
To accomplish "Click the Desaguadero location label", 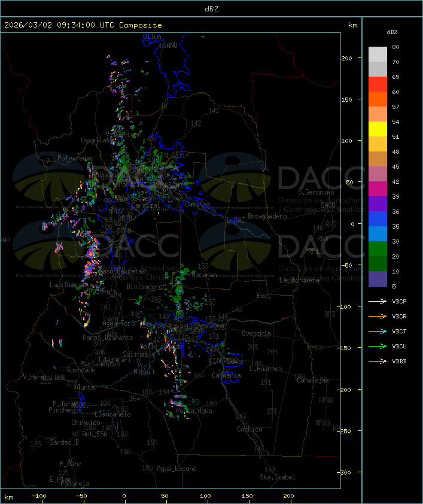I will [267, 216].
